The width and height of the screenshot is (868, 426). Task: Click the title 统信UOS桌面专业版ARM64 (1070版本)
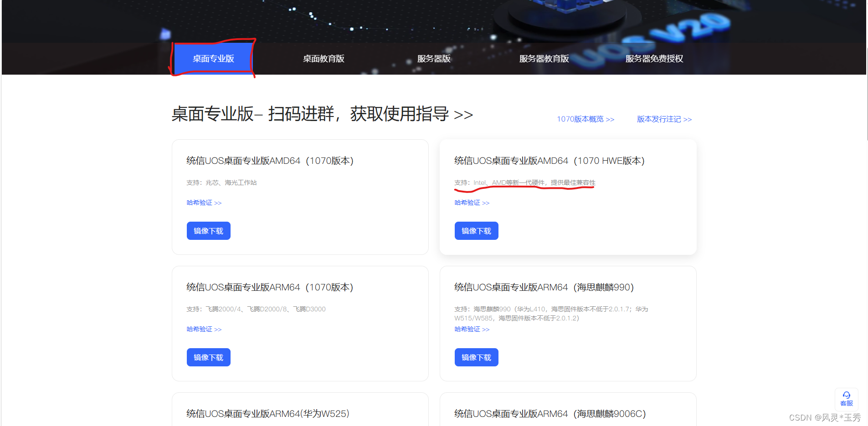coord(270,287)
